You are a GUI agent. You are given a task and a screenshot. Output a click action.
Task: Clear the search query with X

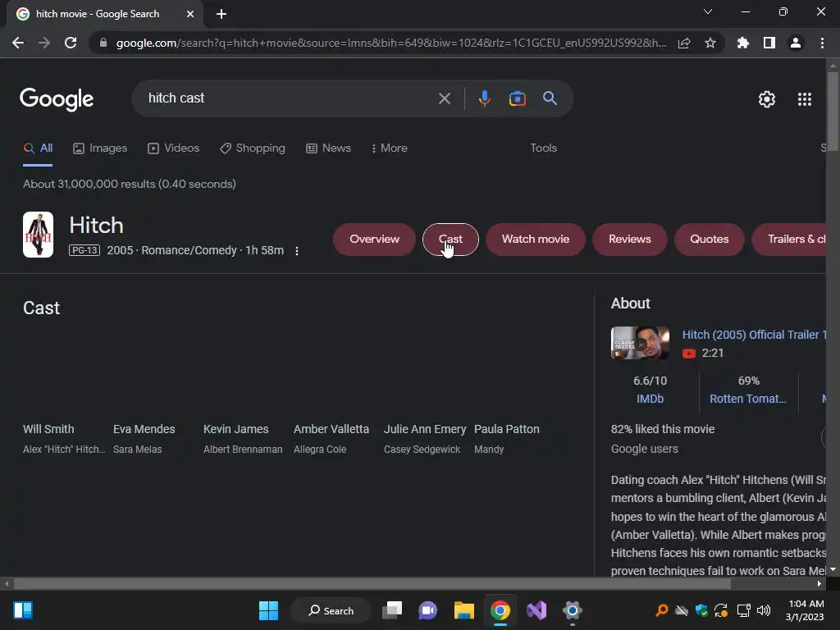[x=444, y=98]
